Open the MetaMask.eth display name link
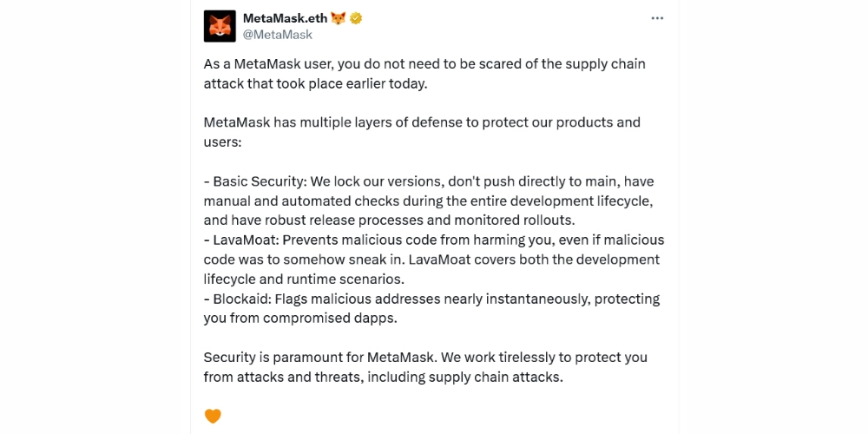 point(285,18)
